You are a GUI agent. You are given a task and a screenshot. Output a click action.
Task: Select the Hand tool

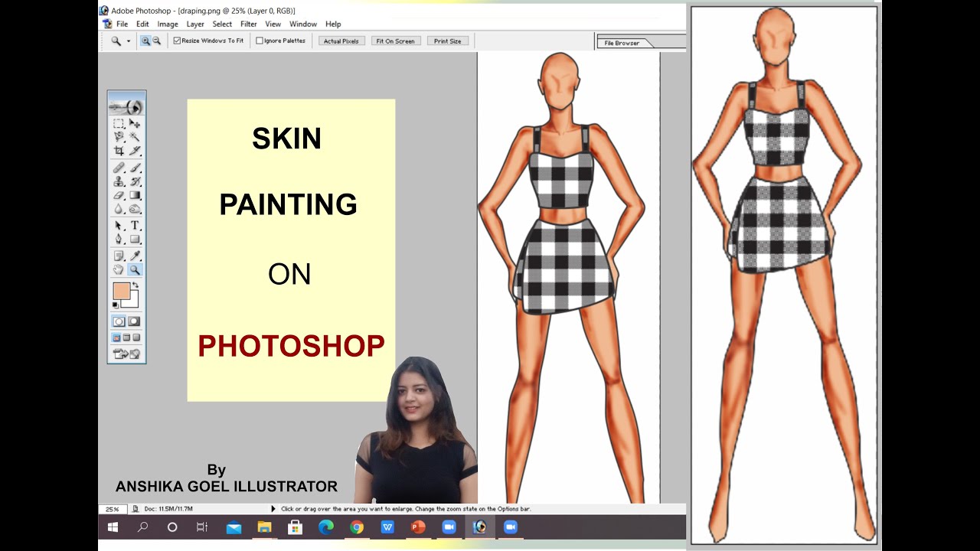[119, 269]
